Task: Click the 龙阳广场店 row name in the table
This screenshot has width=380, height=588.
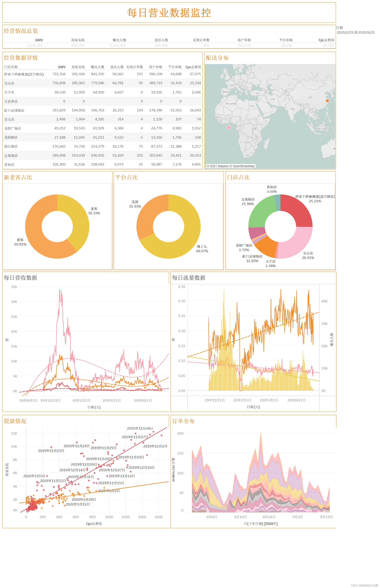Action: coord(13,128)
